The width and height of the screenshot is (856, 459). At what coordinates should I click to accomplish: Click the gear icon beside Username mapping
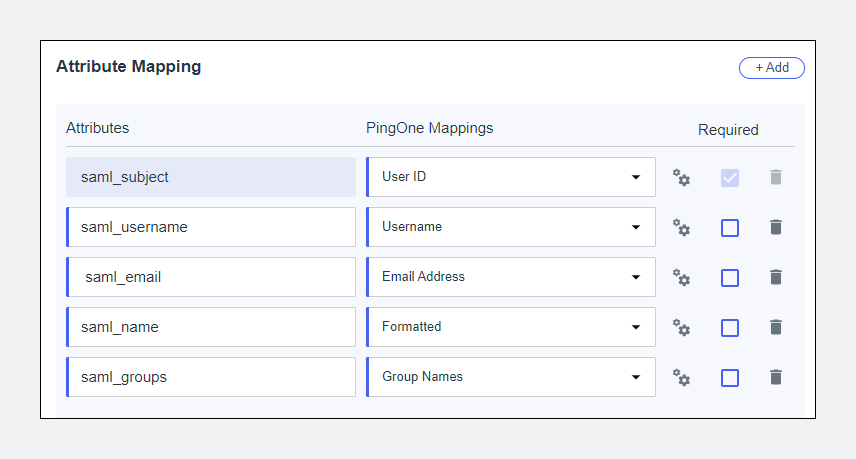coord(681,228)
